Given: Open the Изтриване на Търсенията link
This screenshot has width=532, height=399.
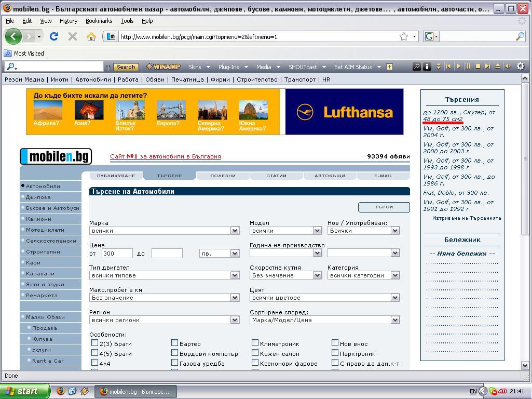Looking at the screenshot, I should tap(467, 218).
